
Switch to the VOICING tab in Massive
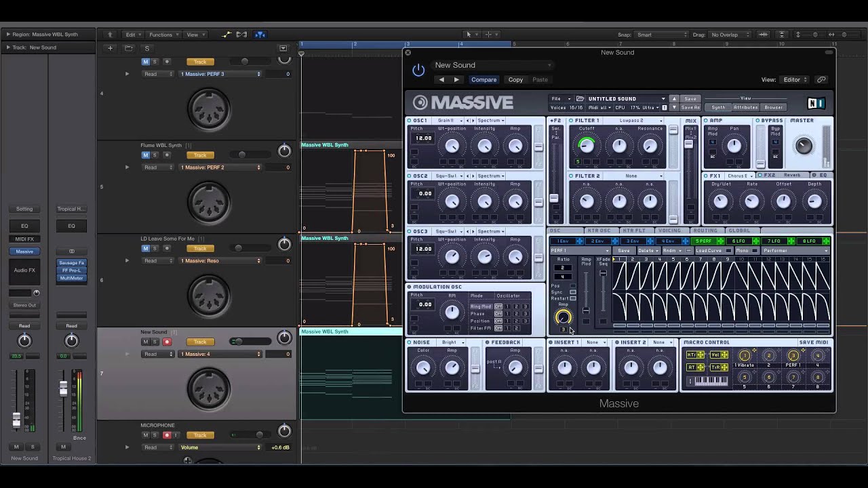(x=669, y=230)
